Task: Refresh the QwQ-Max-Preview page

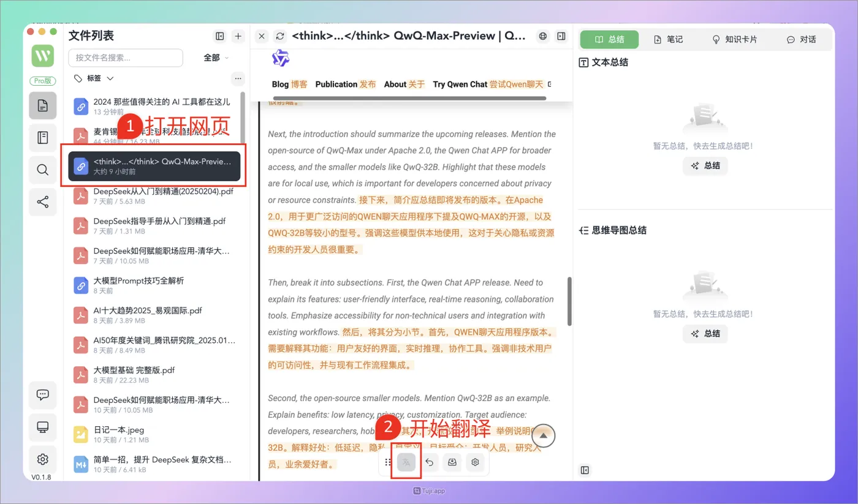Action: coord(280,36)
